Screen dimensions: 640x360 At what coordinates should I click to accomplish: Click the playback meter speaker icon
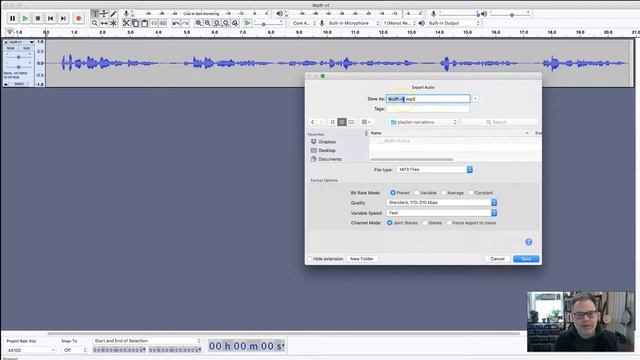tap(280, 14)
